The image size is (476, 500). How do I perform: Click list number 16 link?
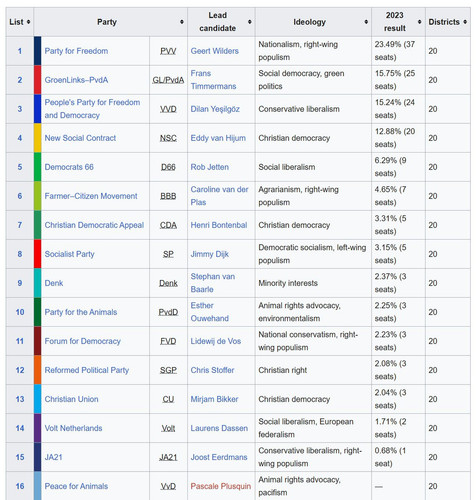20,486
